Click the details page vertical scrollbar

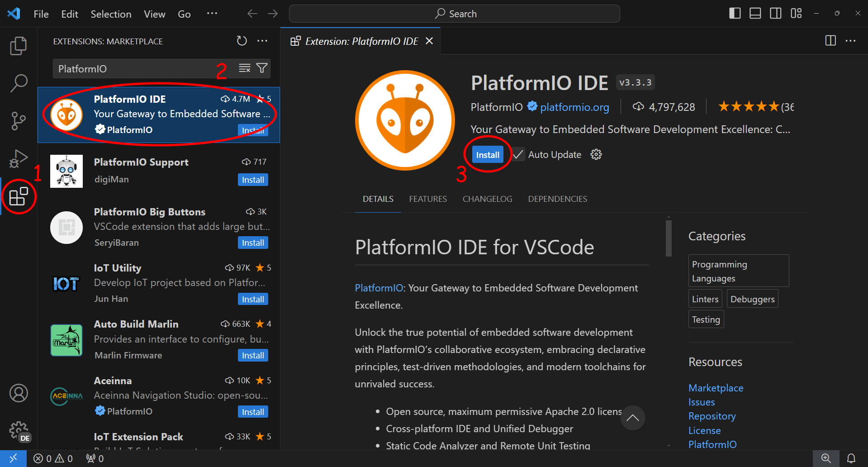click(669, 238)
